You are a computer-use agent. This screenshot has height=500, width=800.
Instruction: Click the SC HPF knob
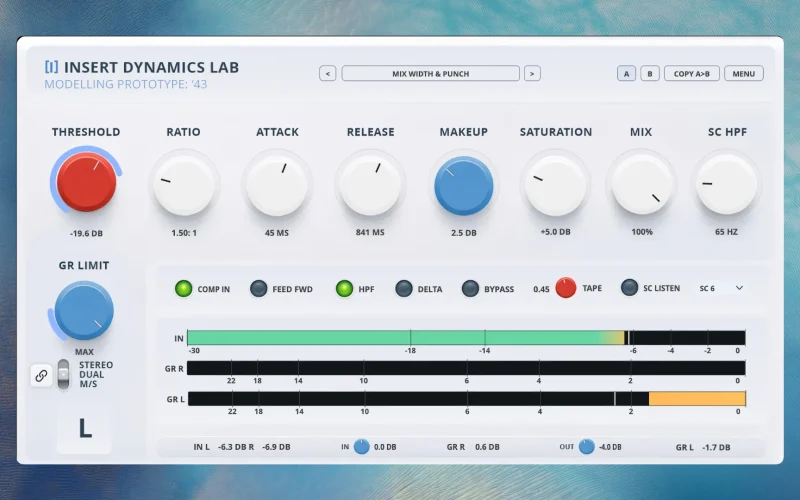coord(727,185)
